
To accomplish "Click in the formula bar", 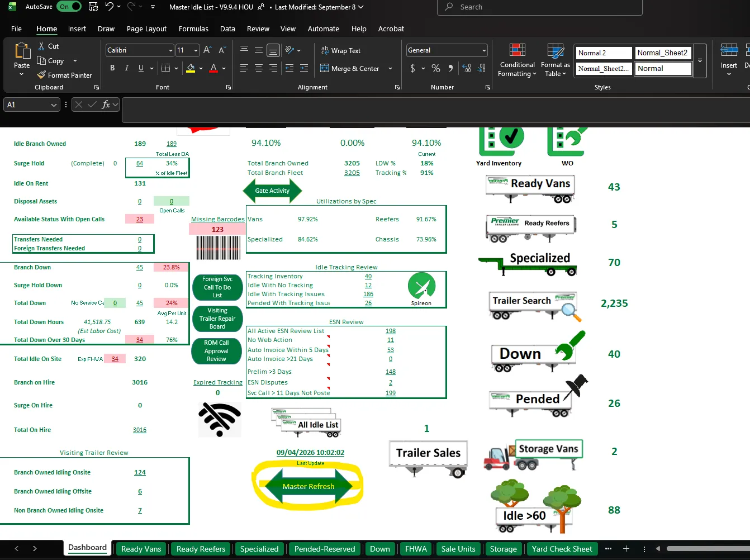I will (436, 110).
